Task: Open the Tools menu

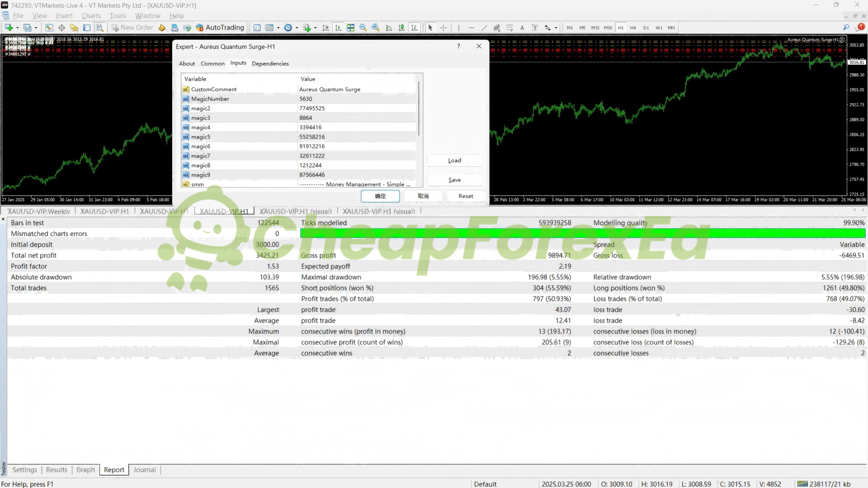Action: 118,16
